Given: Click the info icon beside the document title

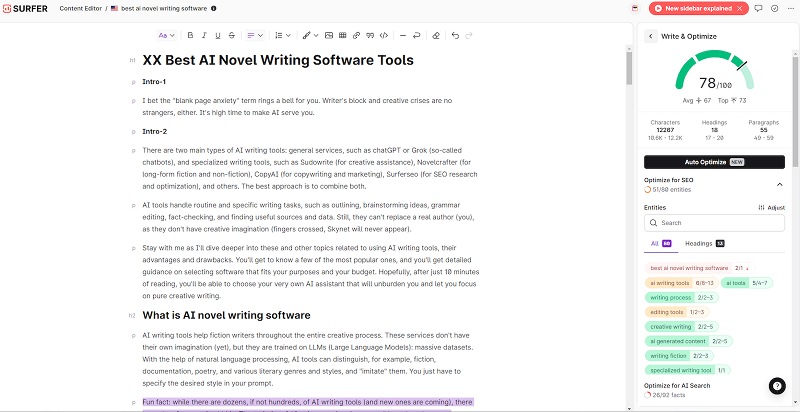Looking at the screenshot, I should tap(213, 9).
